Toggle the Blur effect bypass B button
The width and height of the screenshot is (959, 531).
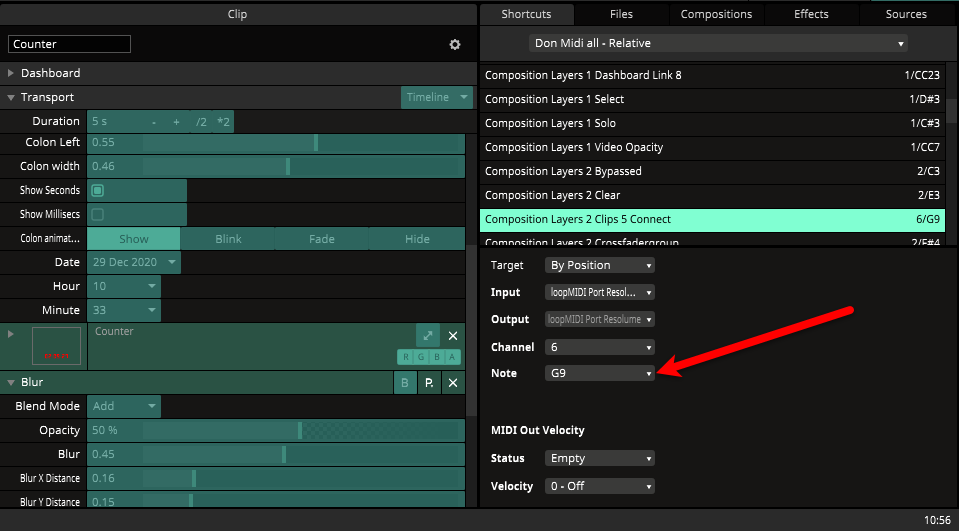coord(405,383)
